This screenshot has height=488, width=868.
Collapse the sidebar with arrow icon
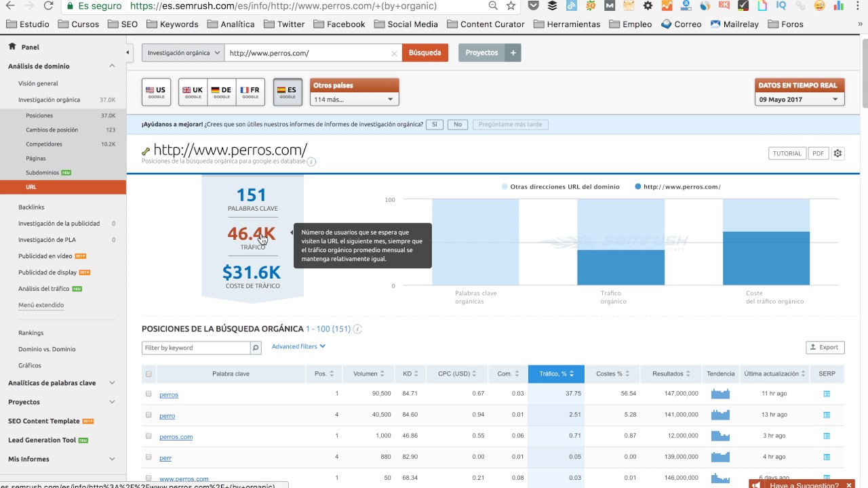point(127,52)
